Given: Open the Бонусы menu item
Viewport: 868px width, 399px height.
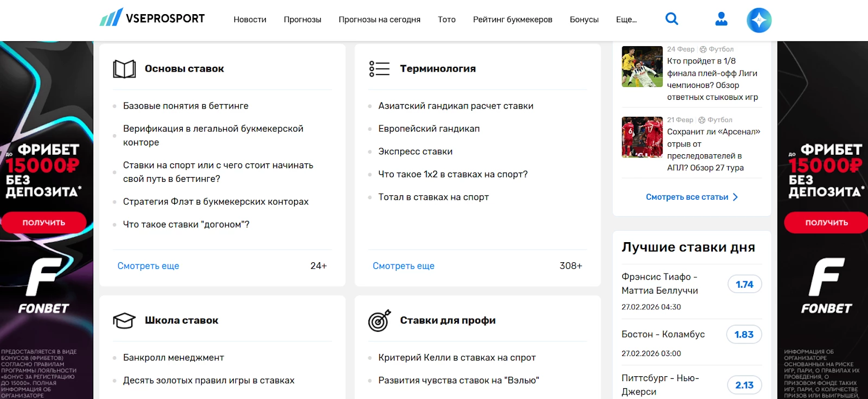Looking at the screenshot, I should point(584,20).
